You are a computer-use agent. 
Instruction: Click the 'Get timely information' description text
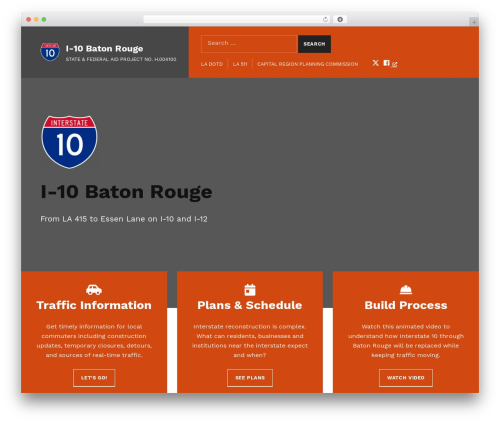94,341
